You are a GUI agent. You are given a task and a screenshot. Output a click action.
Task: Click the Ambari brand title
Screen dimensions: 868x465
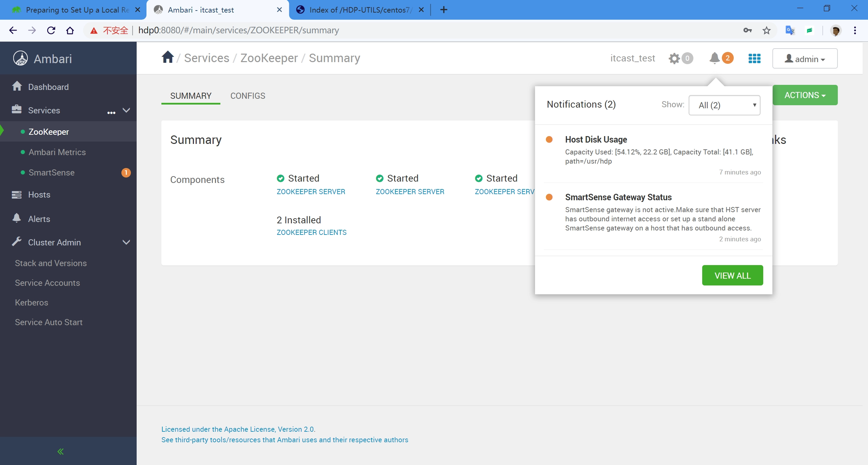coord(53,59)
